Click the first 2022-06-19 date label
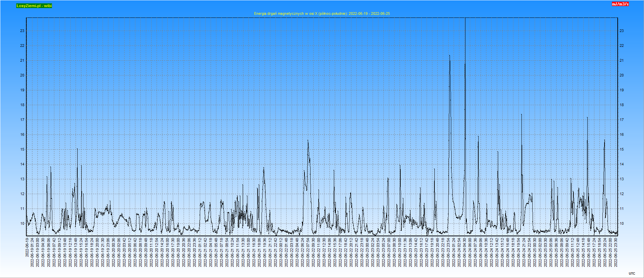 click(27, 248)
